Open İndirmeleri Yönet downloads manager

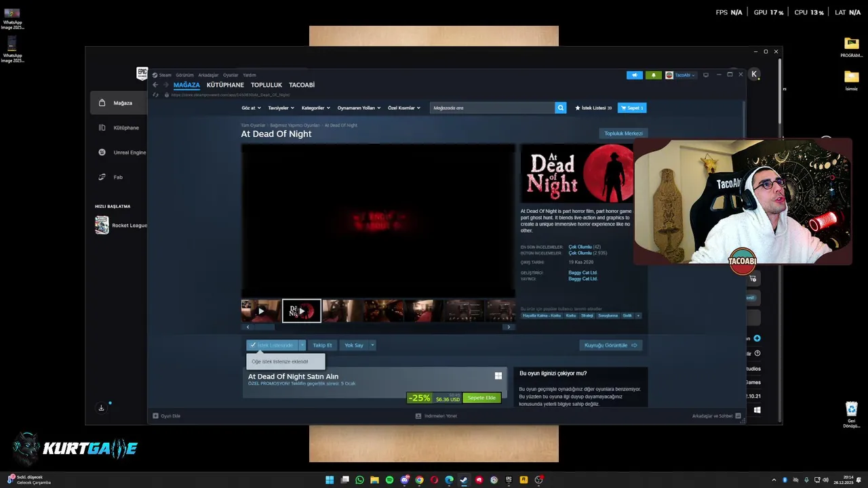click(436, 416)
